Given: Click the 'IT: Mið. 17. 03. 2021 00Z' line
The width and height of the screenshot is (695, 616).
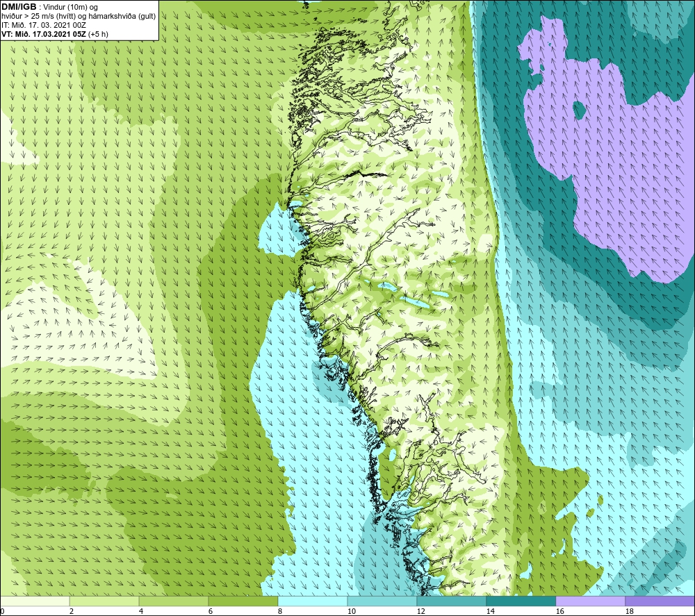Looking at the screenshot, I should click(43, 25).
